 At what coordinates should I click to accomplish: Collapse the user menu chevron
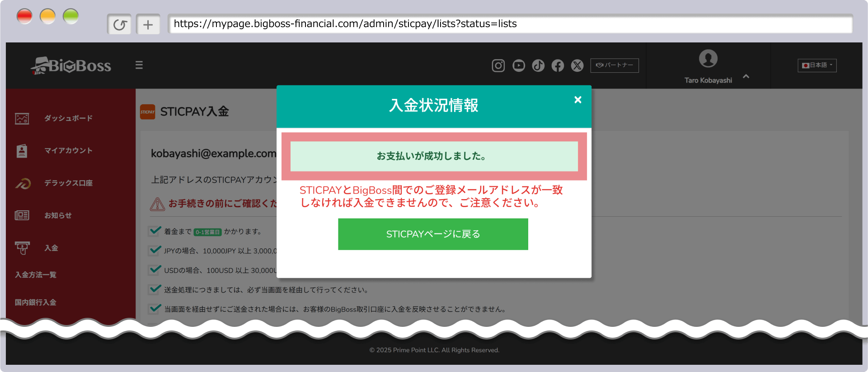pos(746,76)
